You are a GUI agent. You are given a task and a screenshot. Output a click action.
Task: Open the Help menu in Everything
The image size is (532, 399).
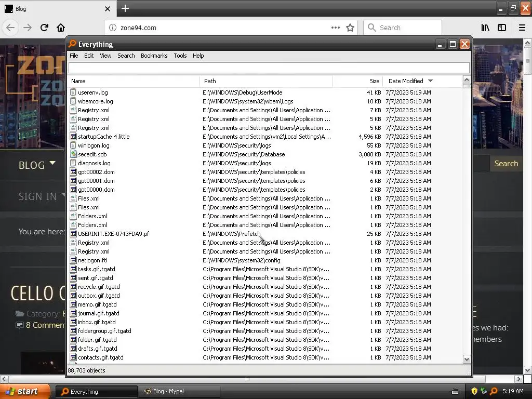point(198,56)
